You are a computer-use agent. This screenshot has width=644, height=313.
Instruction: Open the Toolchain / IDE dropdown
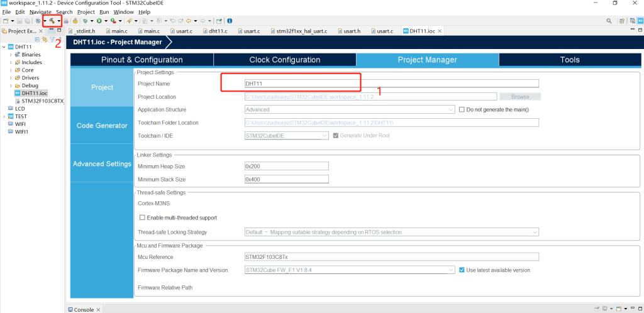pyautogui.click(x=325, y=135)
